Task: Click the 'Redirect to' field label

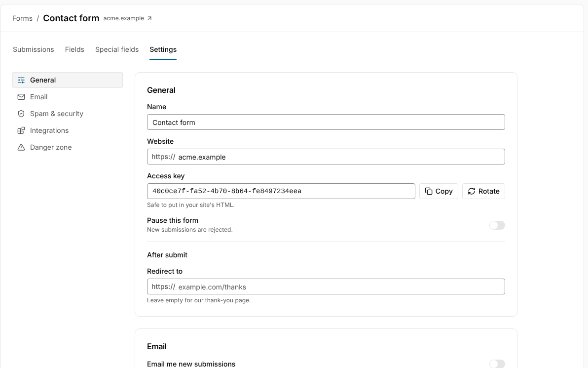Action: coord(165,271)
